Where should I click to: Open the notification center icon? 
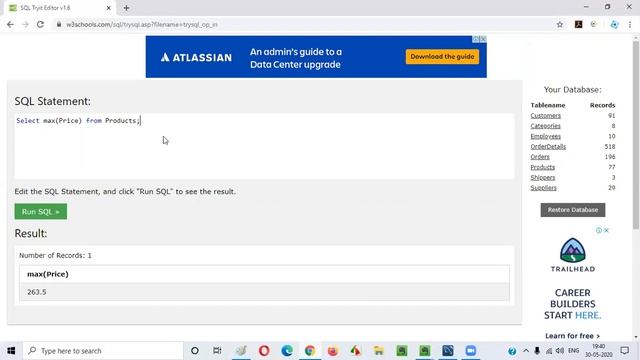[624, 351]
